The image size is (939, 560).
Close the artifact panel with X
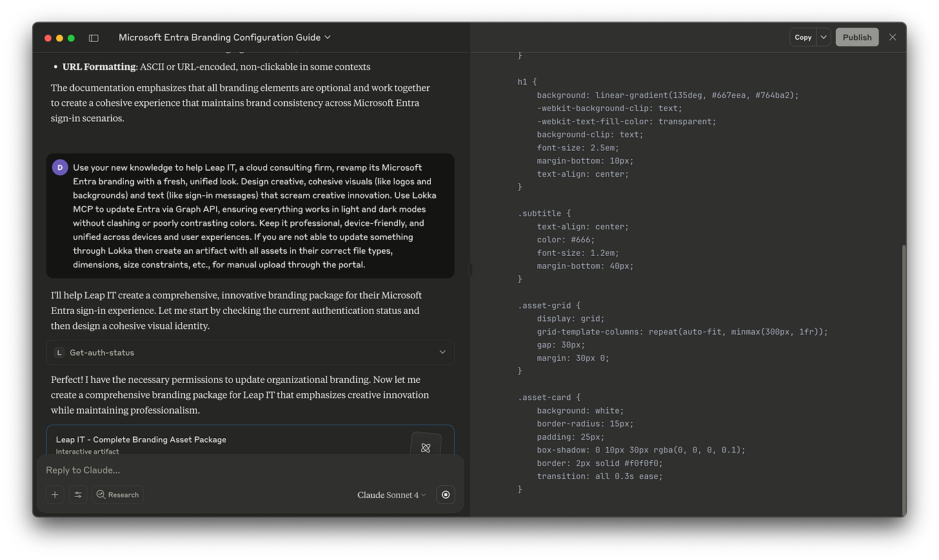[x=893, y=37]
